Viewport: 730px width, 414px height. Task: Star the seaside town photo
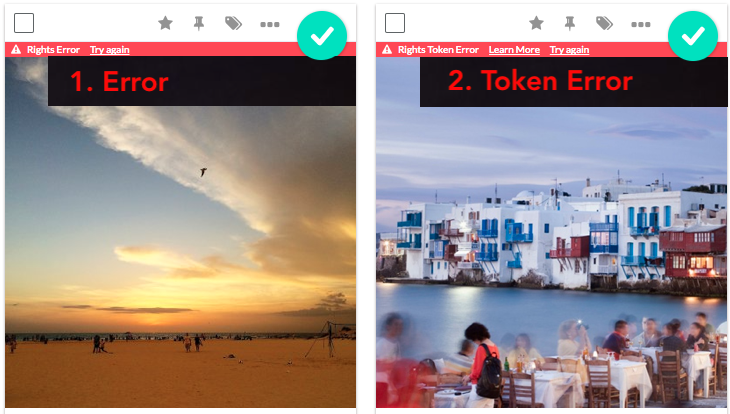click(x=536, y=23)
